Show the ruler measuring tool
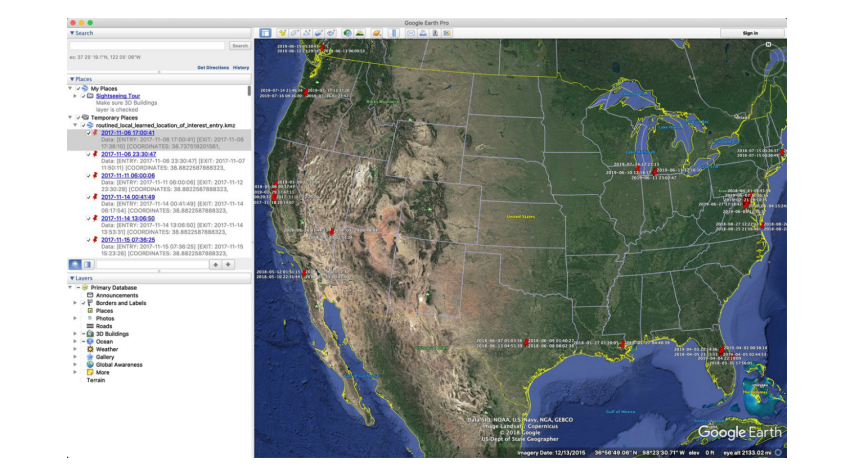 click(x=394, y=33)
